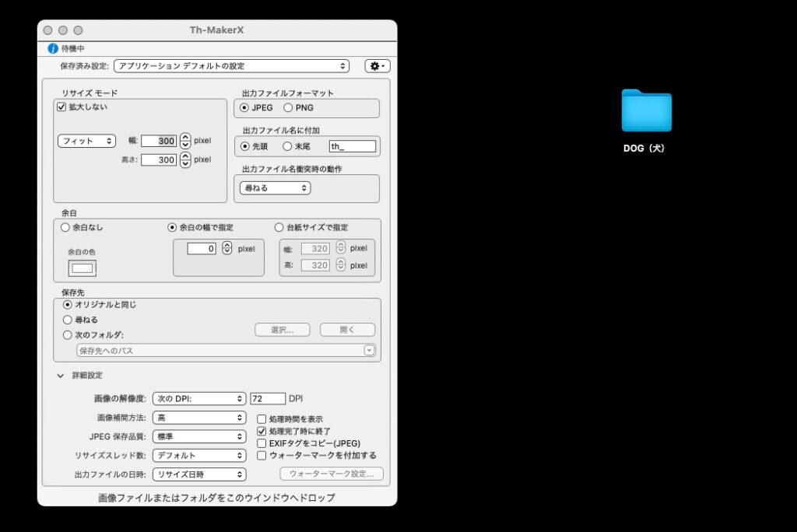The height and width of the screenshot is (532, 797).
Task: Collapse the 詳細設定 disclosure triangle
Action: [x=61, y=376]
